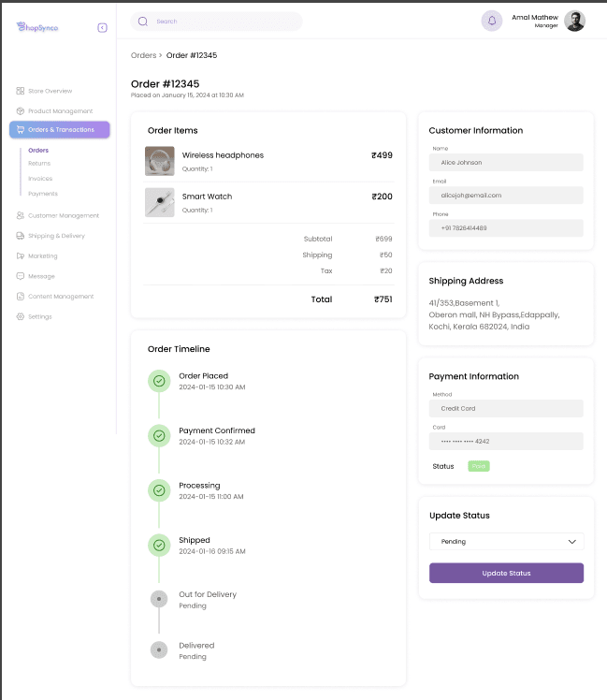Image resolution: width=607 pixels, height=700 pixels.
Task: Click Payment Confirmed green check icon
Action: click(x=159, y=436)
